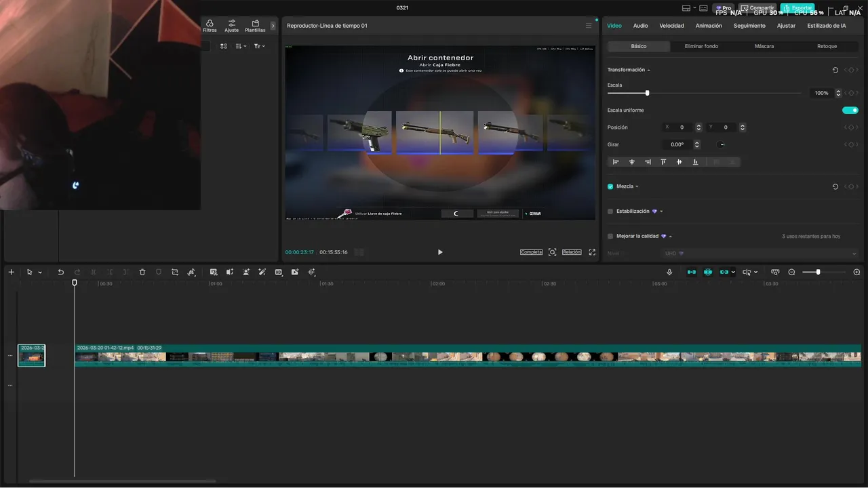The width and height of the screenshot is (868, 488).
Task: Play the preview video
Action: coord(440,252)
